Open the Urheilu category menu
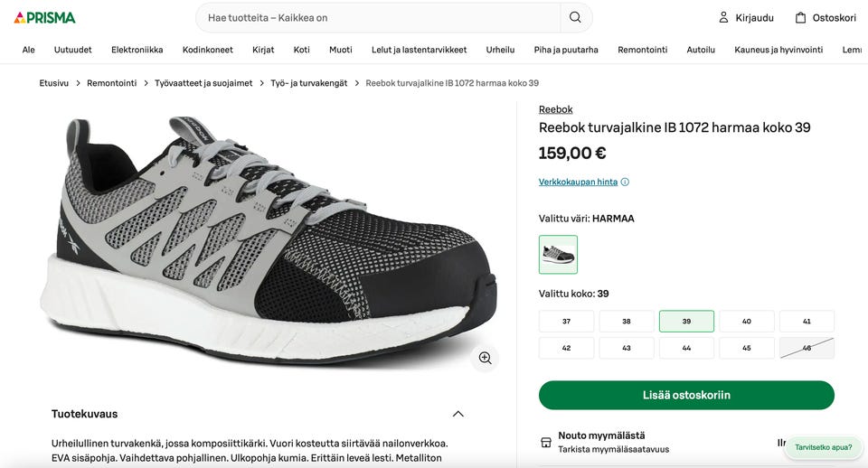 pos(500,50)
